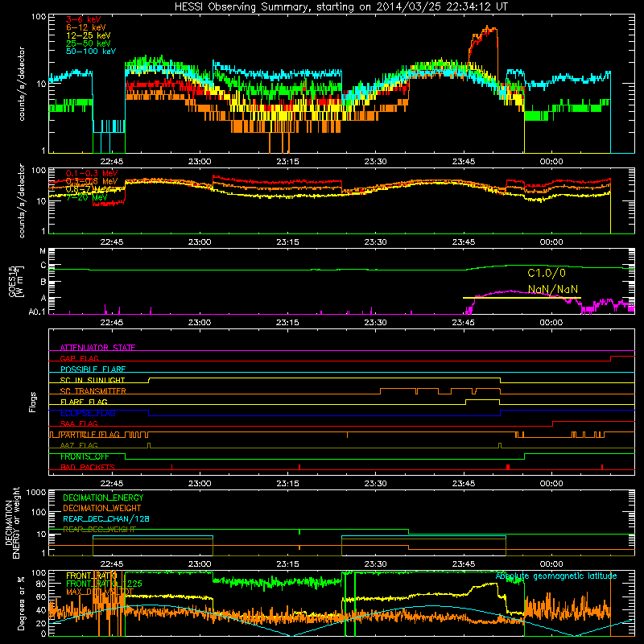Click the 12-25 keV legend label
This screenshot has width=644, height=644.
[89, 35]
